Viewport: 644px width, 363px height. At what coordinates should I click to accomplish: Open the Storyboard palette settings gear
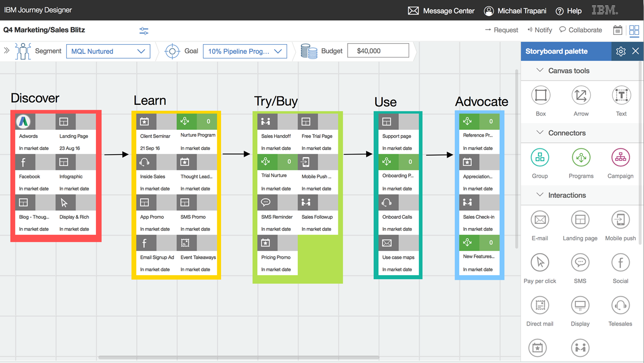pyautogui.click(x=620, y=51)
